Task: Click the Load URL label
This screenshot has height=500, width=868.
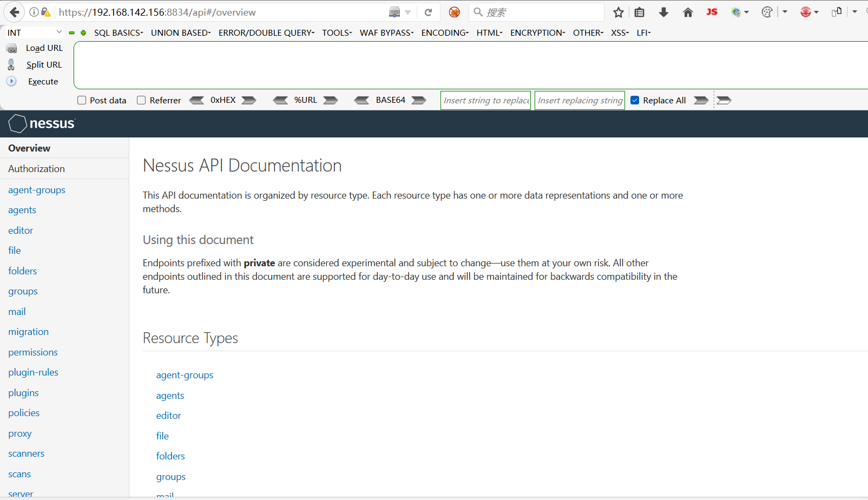Action: point(44,48)
